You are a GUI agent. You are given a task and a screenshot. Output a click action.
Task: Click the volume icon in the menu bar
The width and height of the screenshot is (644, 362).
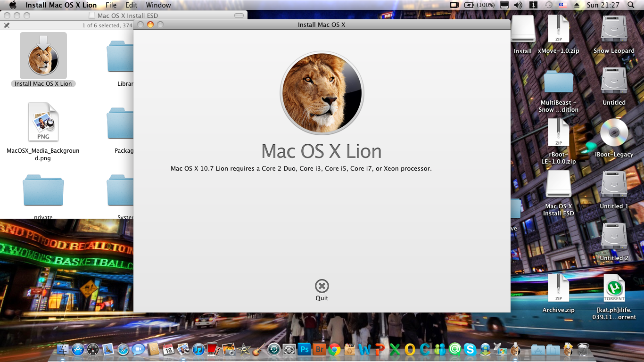[518, 5]
